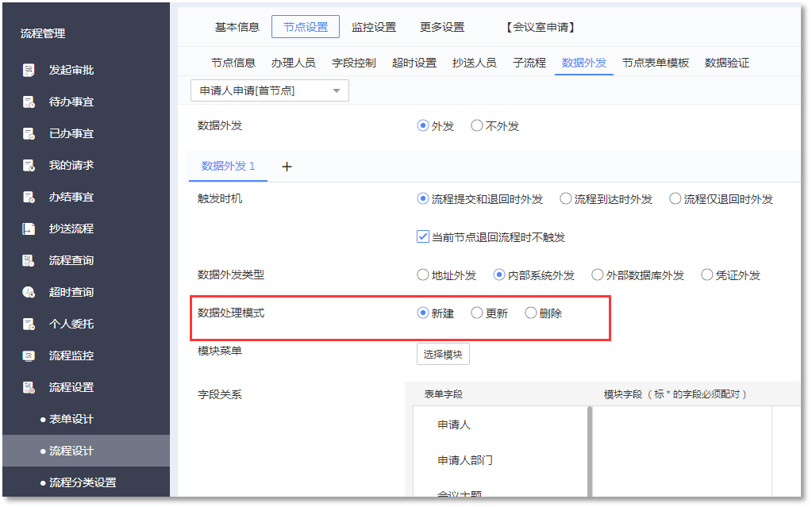Switch to 更多设置 tab
Viewport: 812px width, 507px height.
click(442, 27)
